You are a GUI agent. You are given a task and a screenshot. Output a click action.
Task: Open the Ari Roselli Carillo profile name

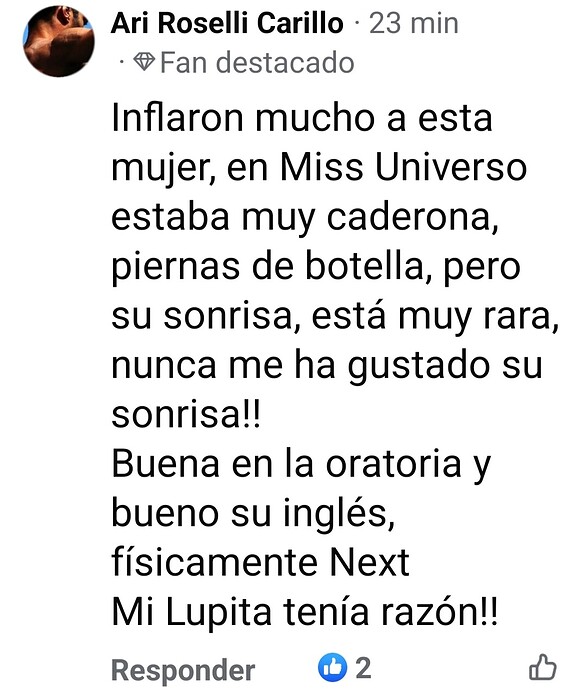click(x=227, y=23)
